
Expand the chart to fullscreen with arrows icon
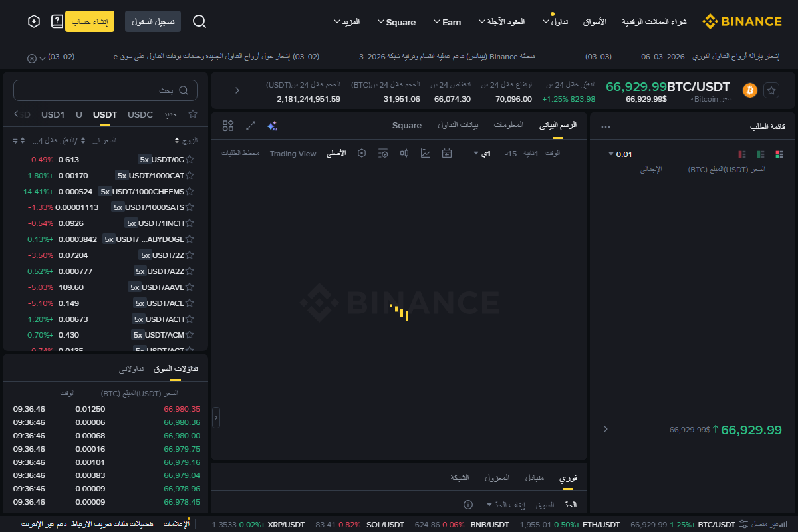pyautogui.click(x=251, y=126)
